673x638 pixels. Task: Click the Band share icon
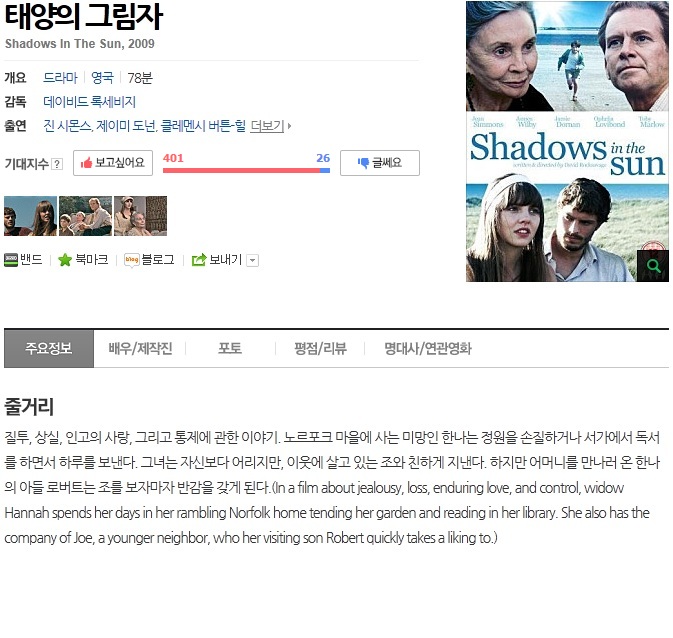click(x=11, y=260)
